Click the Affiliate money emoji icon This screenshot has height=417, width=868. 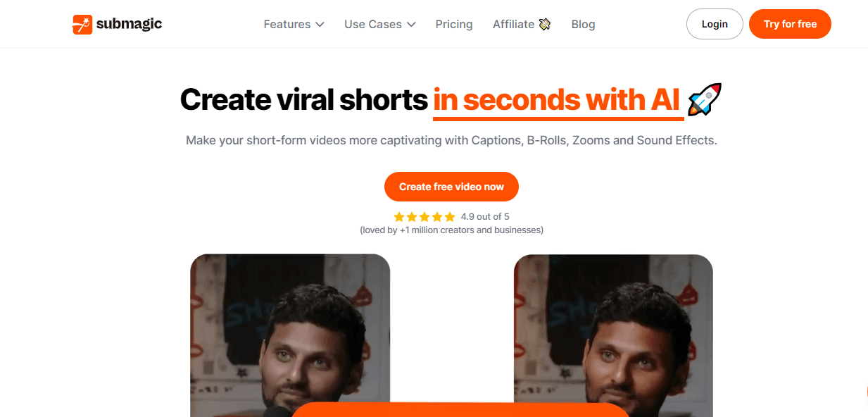(x=544, y=24)
